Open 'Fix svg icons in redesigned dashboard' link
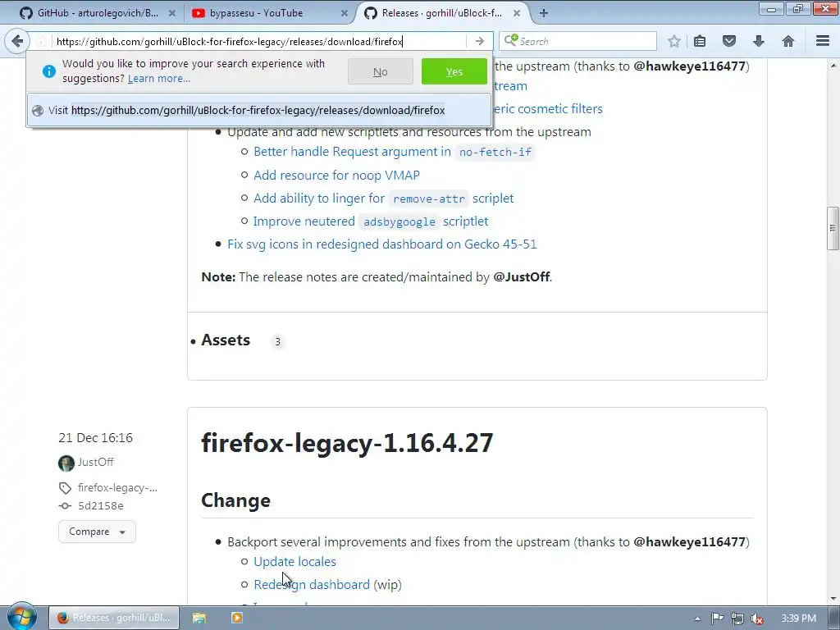Viewport: 840px width, 630px height. click(382, 244)
